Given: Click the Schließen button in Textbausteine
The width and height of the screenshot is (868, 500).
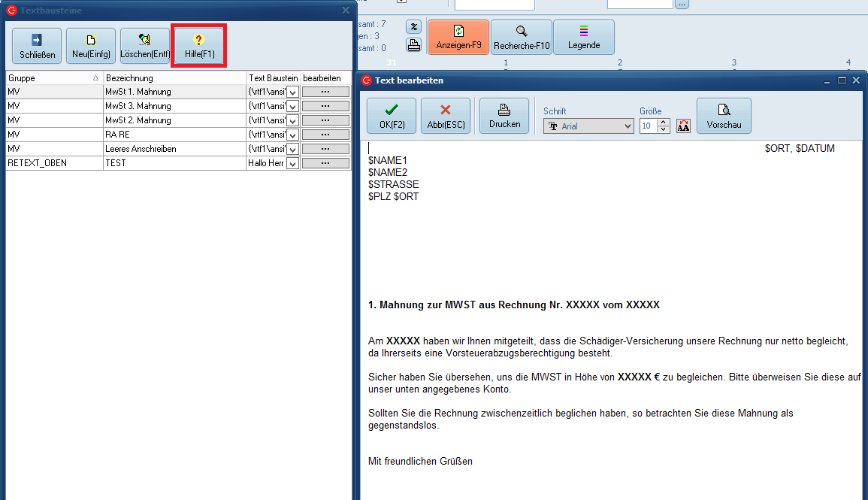Looking at the screenshot, I should pyautogui.click(x=37, y=46).
